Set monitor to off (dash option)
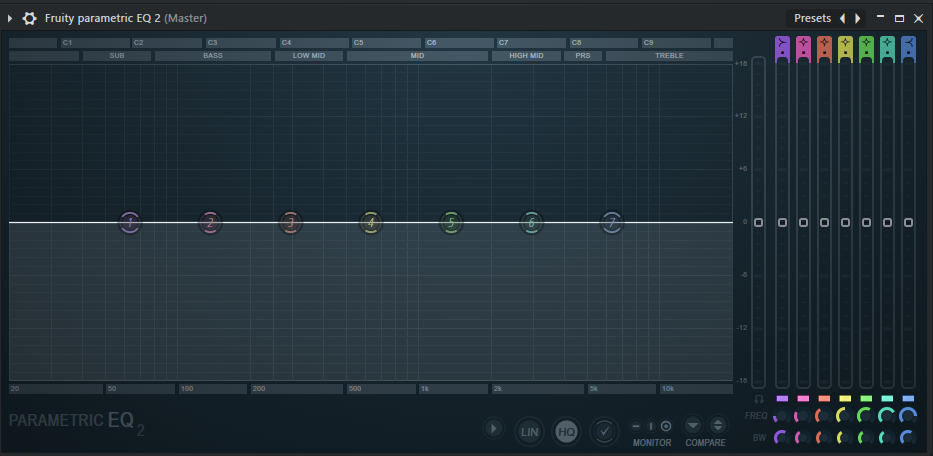This screenshot has height=456, width=933. (x=636, y=426)
